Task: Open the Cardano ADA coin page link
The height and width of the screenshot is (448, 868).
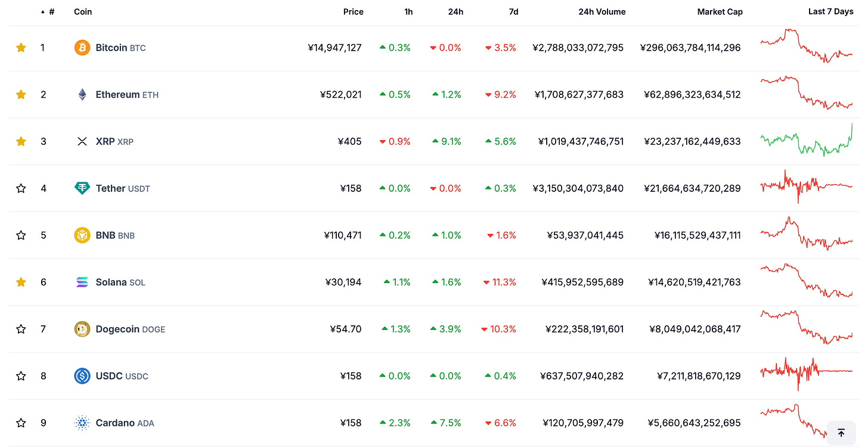Action: coord(125,423)
